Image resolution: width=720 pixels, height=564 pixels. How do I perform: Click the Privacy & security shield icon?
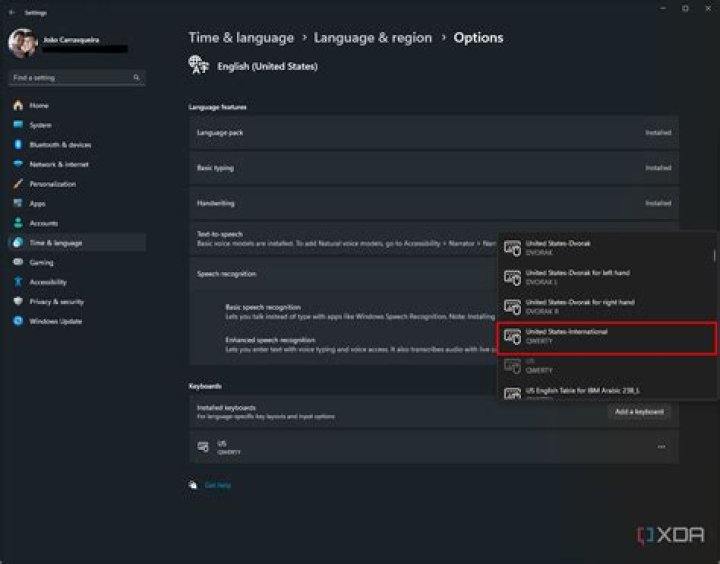(18, 301)
